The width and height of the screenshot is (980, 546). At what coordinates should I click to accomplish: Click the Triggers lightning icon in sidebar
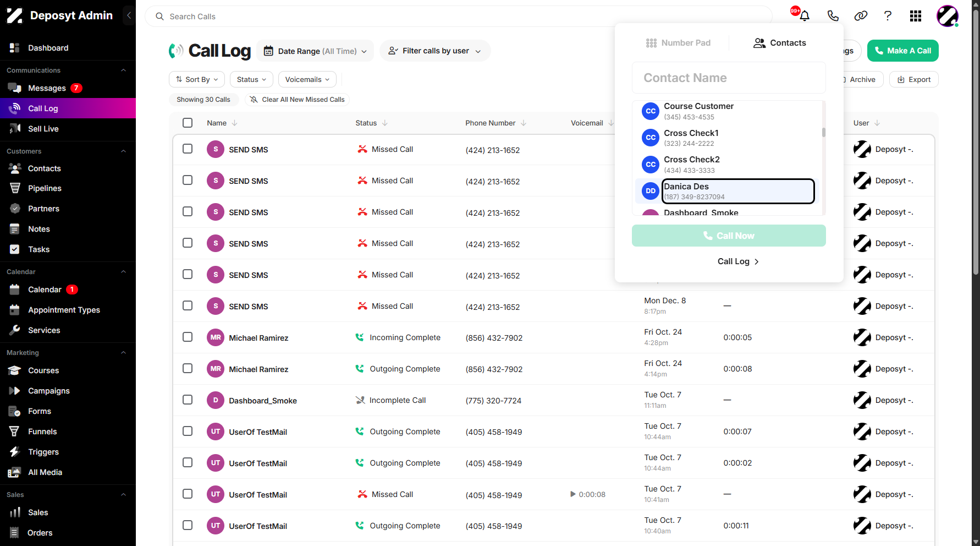[x=15, y=452]
